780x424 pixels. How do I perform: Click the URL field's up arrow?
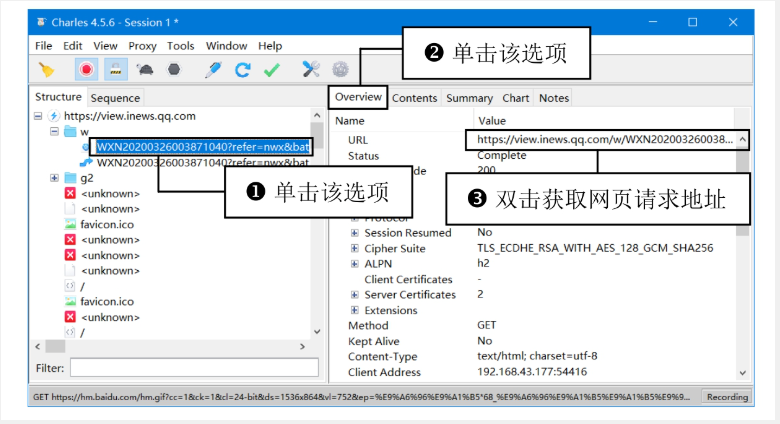point(742,139)
